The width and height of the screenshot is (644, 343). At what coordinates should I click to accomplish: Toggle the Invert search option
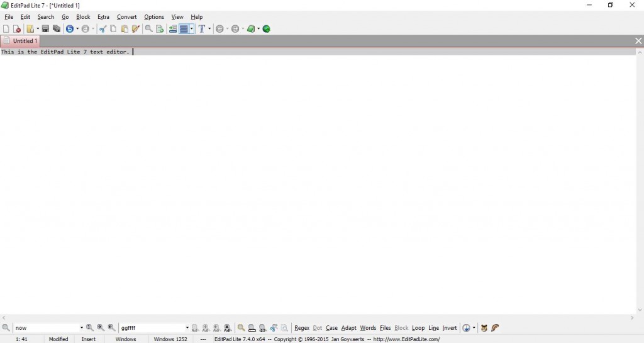click(450, 328)
